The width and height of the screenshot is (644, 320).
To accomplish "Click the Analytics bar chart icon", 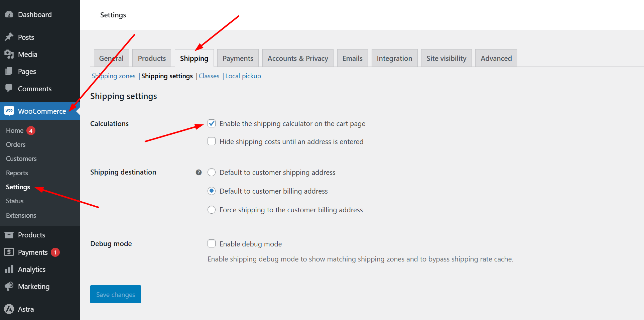I will (9, 269).
